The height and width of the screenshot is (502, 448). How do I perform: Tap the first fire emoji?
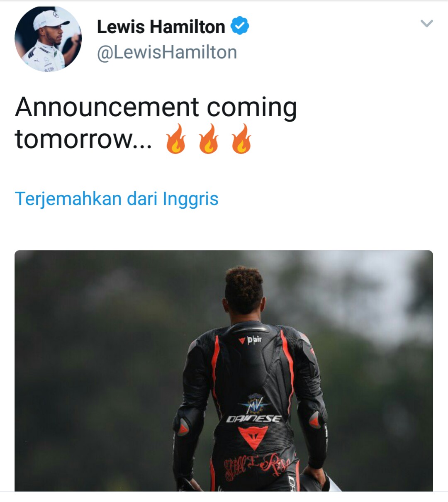pyautogui.click(x=176, y=139)
